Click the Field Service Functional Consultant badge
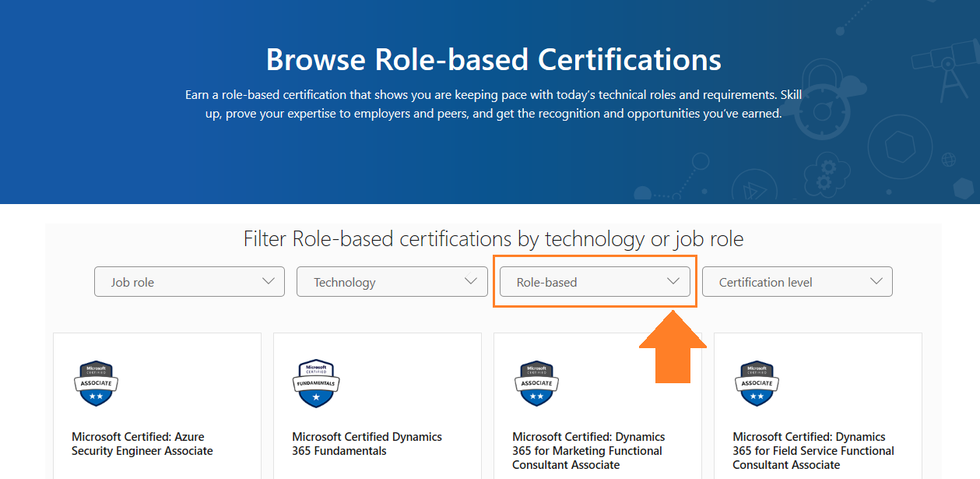980x479 pixels. click(757, 383)
